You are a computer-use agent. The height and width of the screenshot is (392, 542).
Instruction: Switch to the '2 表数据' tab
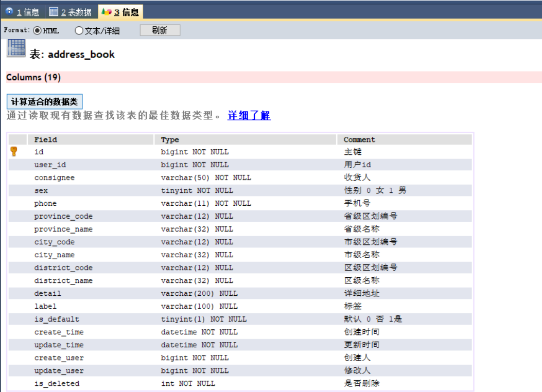71,12
